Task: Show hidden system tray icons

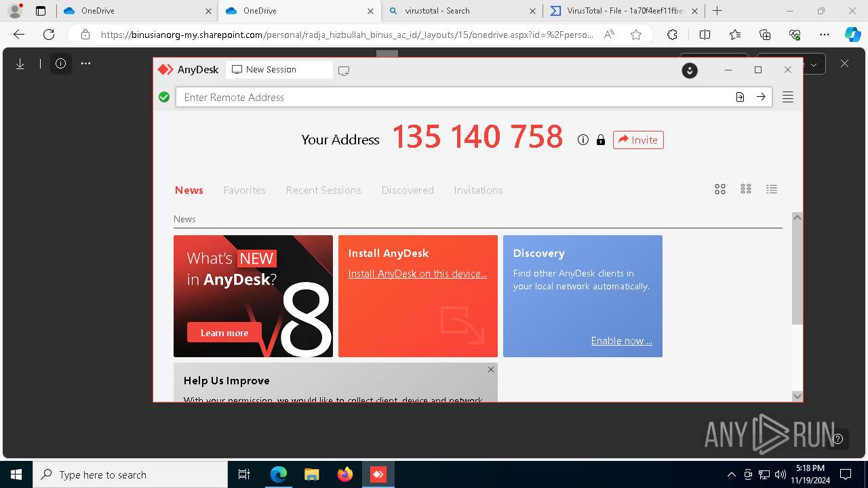Action: (731, 474)
